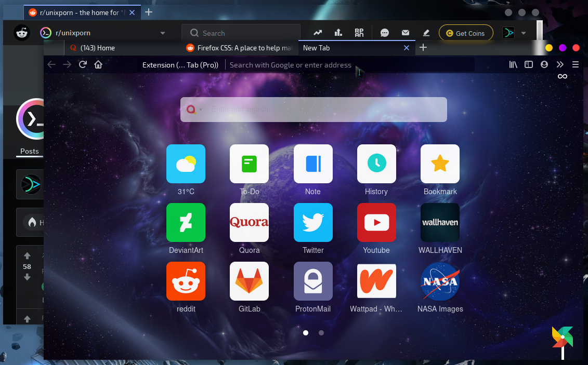Launch the NASA Images shortcut
Viewport: 588px width, 365px height.
tap(440, 281)
